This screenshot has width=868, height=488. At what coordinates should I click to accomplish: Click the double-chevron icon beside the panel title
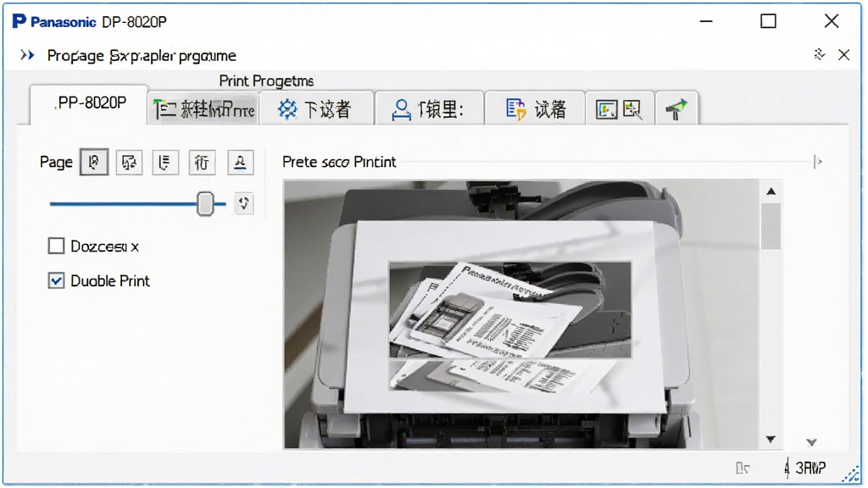(x=27, y=55)
